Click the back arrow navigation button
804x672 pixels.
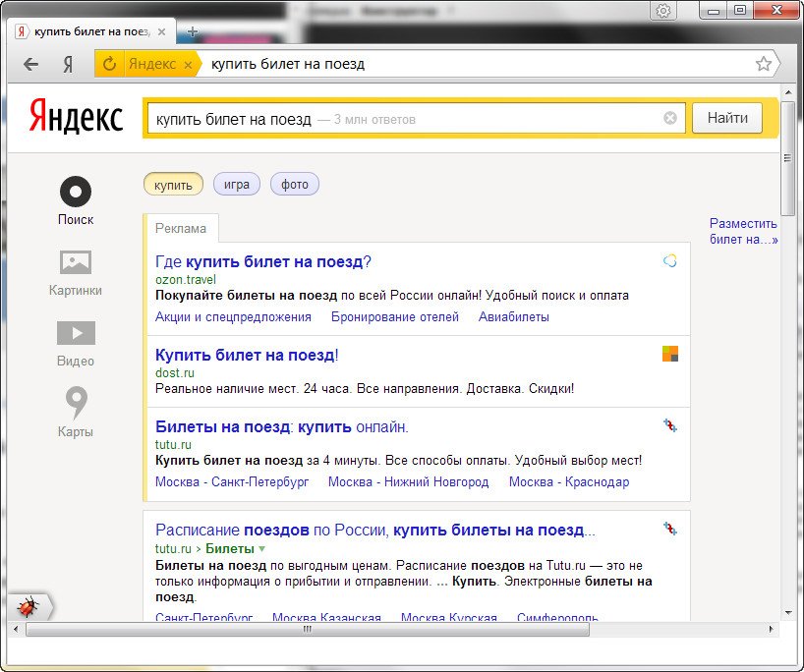31,64
